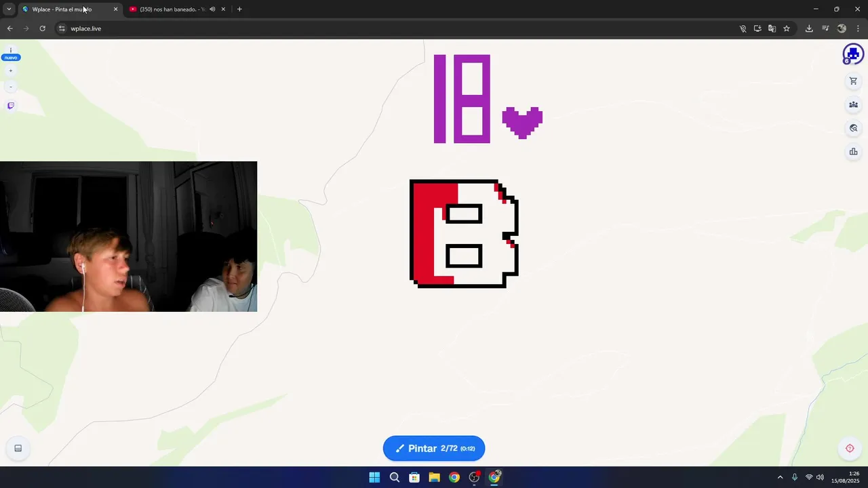Open the store shopping cart
This screenshot has width=868, height=488.
pos(853,81)
